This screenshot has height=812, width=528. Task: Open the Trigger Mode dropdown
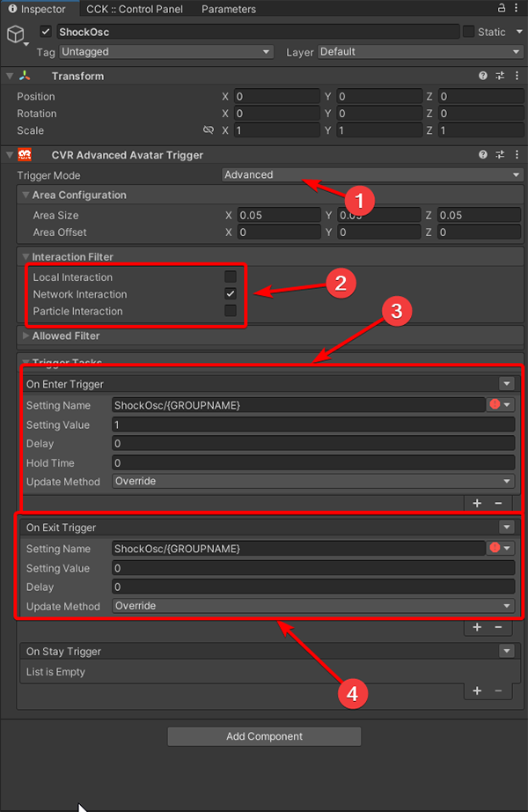[x=372, y=175]
